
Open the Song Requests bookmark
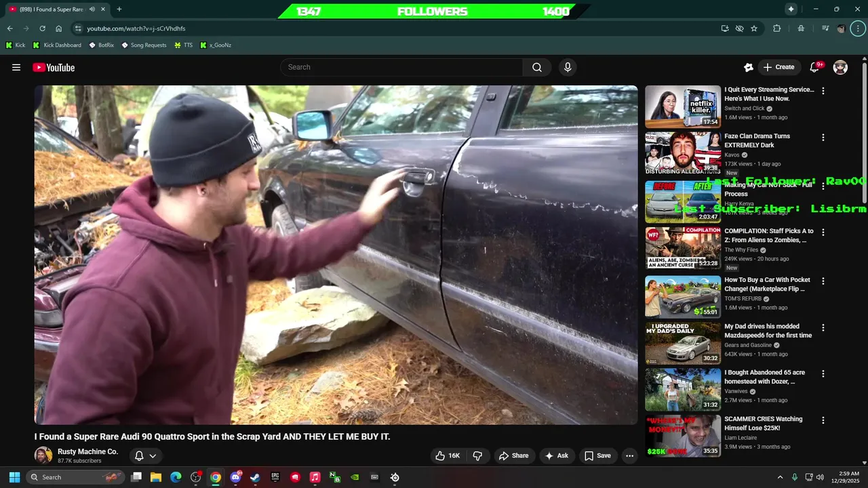[x=144, y=45]
